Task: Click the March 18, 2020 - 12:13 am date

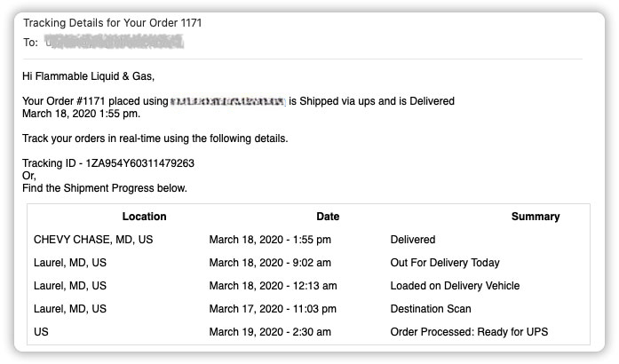Action: 273,286
